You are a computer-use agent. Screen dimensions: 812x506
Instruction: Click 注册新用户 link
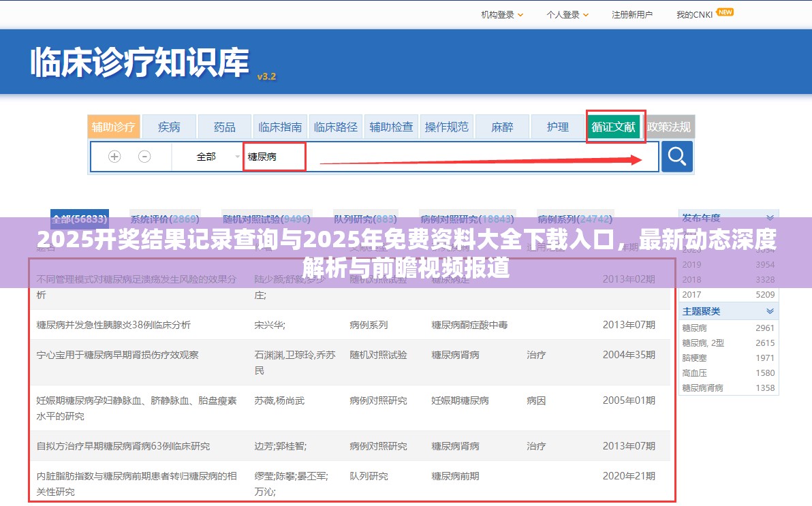[x=631, y=15]
